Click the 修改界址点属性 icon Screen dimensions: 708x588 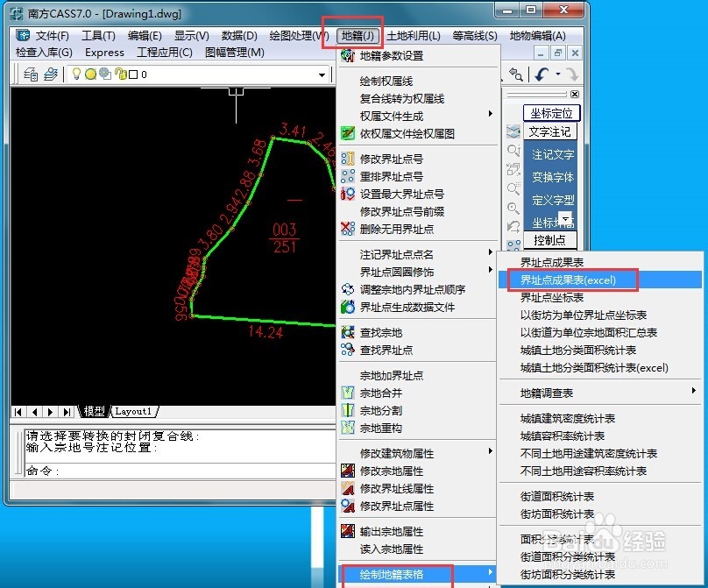348,506
